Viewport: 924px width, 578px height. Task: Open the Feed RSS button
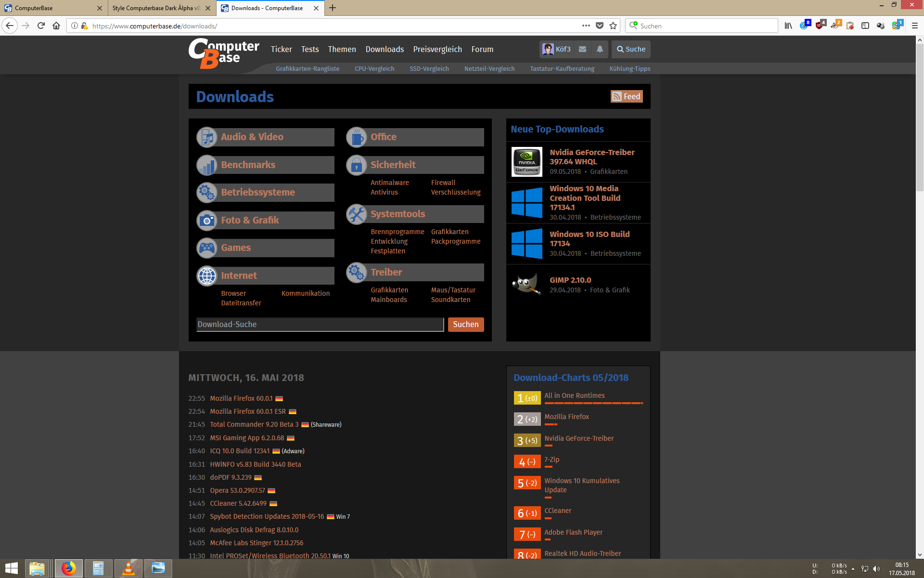[x=626, y=96]
